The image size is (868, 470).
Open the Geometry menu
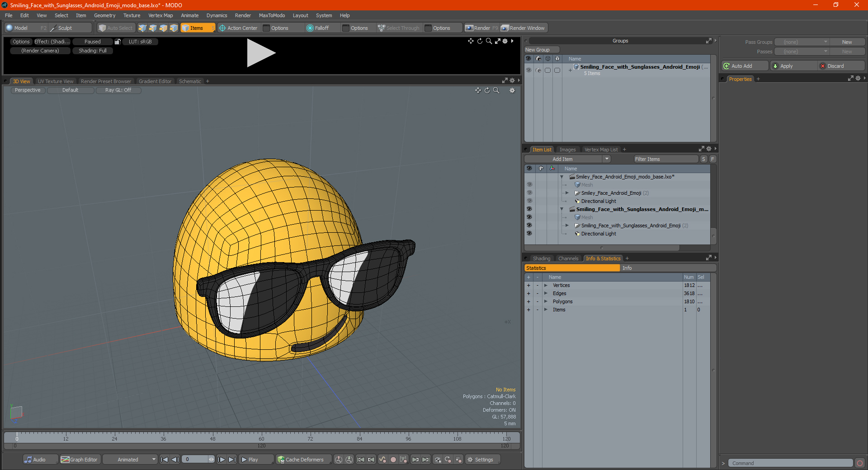[104, 15]
